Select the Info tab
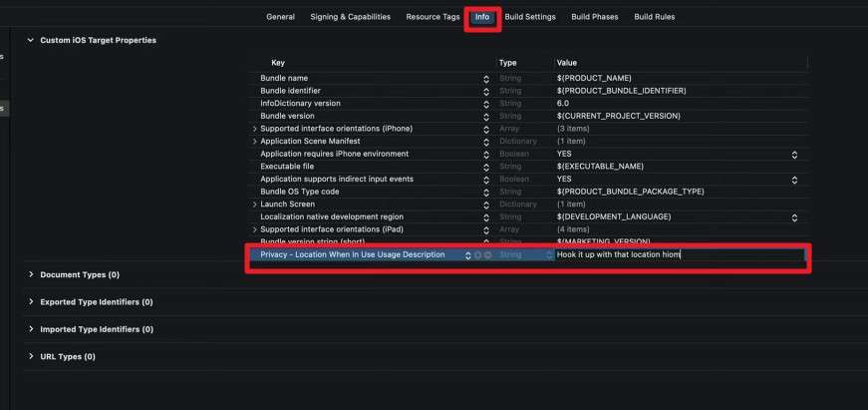868x410 pixels. (482, 17)
